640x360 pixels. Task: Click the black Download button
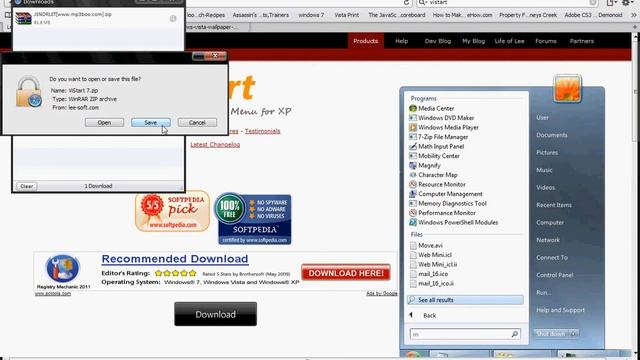coord(216,314)
